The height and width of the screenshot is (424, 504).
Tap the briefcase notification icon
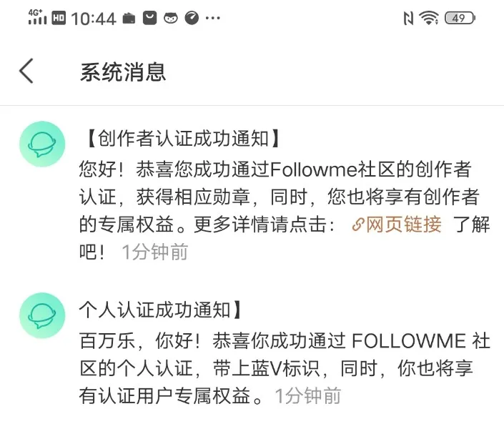(129, 19)
